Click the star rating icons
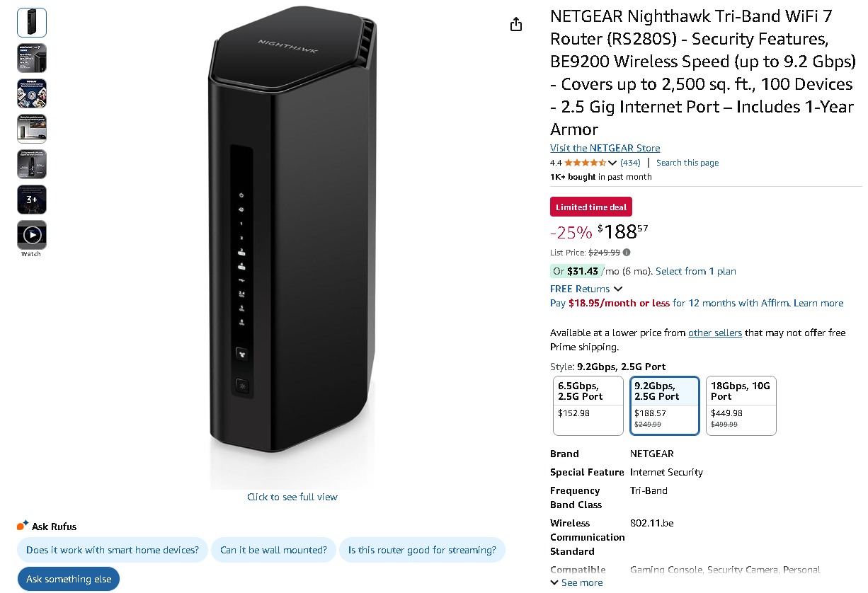The image size is (868, 593). 585,163
